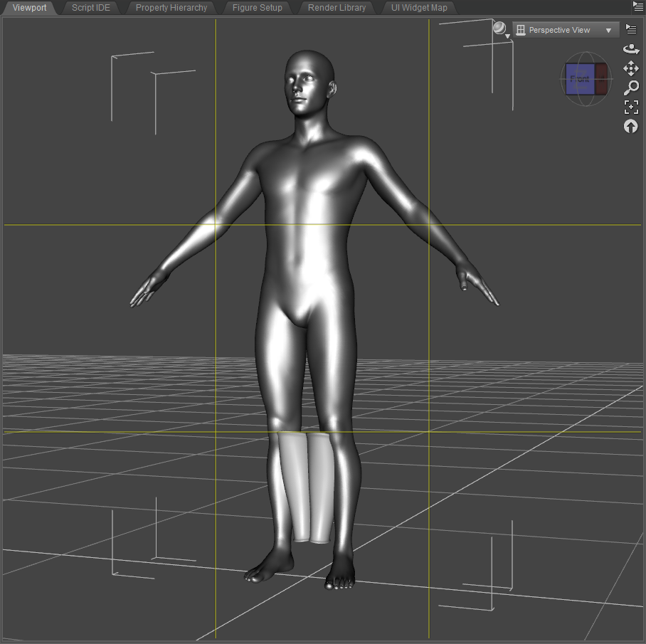Open the Render Library tab
This screenshot has height=644, width=646.
pos(337,8)
